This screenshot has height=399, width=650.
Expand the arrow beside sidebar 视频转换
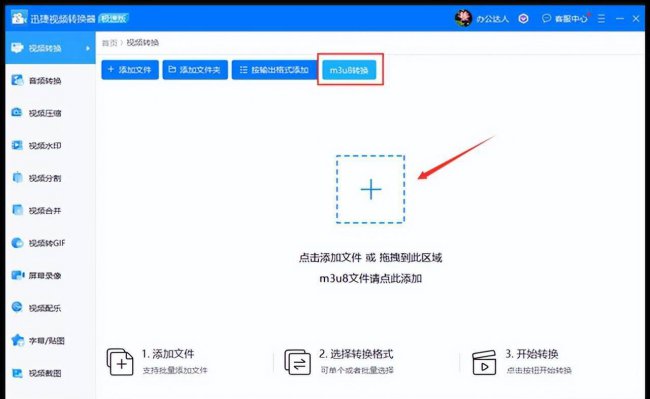point(88,48)
